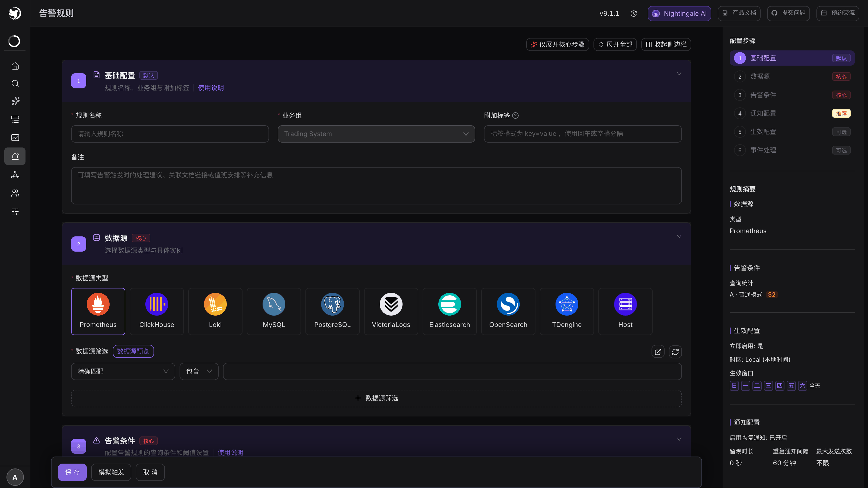Click the history clock icon near version
Image resolution: width=868 pixels, height=488 pixels.
tap(633, 14)
